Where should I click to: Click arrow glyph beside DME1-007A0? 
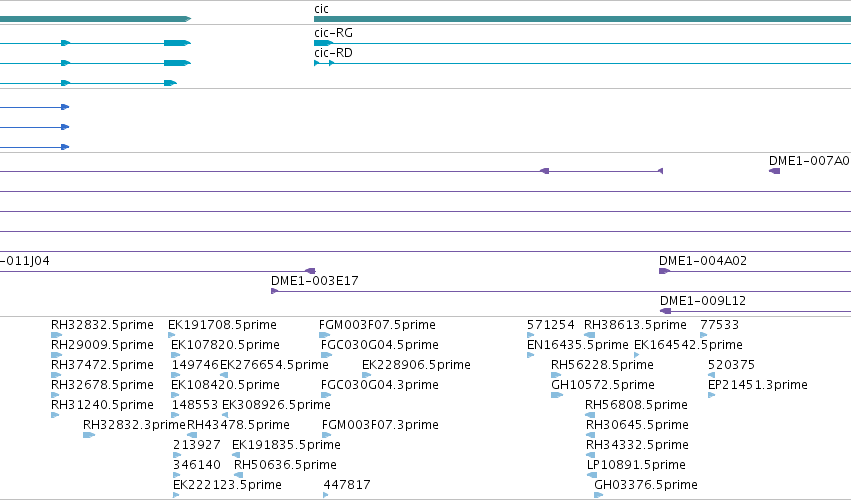pos(774,171)
